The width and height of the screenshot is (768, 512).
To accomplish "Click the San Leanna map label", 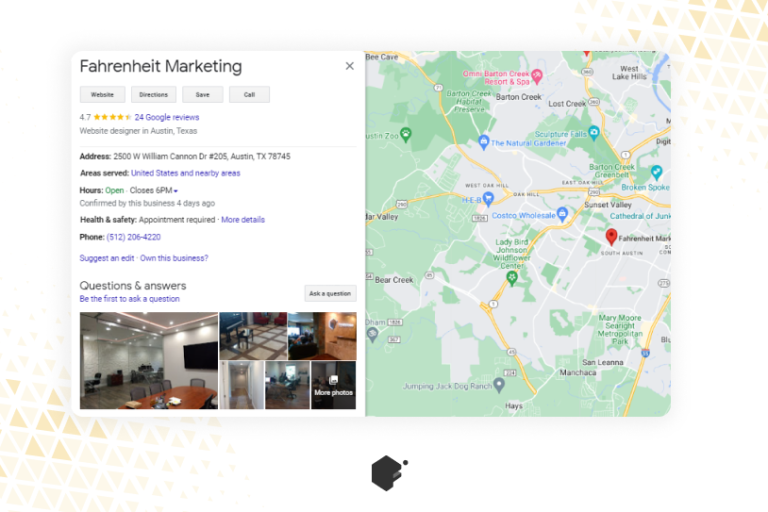I will coord(602,363).
